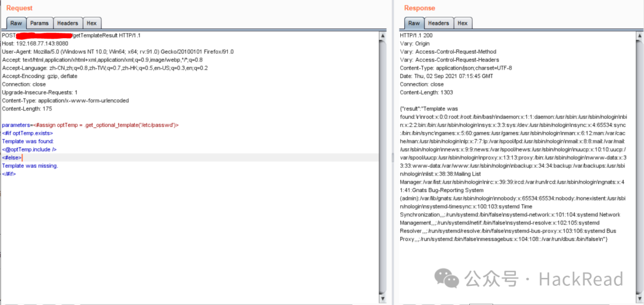Click 'Content-Length: 1303' in the response
The width and height of the screenshot is (644, 305).
[x=427, y=93]
